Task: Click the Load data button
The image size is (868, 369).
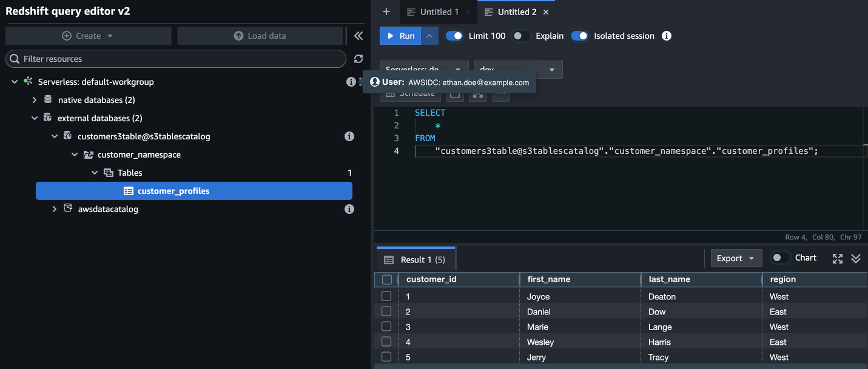Action: [260, 36]
